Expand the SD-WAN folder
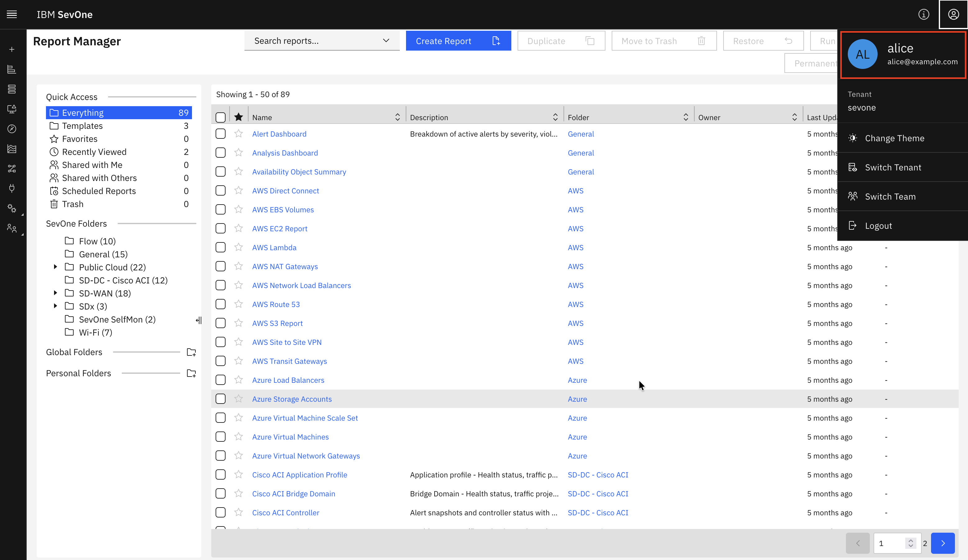968x560 pixels. click(55, 293)
